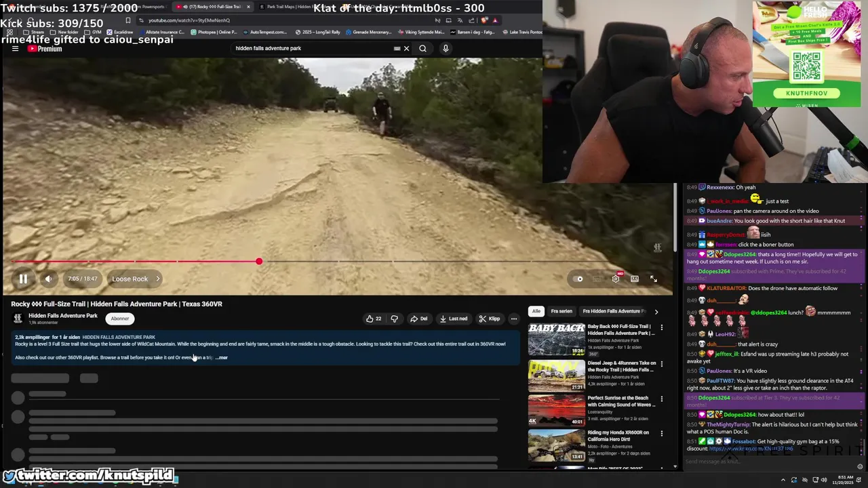Select 'Fra Hidden Falls Adventure P...' chip
Viewport: 868px width, 488px height.
(614, 311)
